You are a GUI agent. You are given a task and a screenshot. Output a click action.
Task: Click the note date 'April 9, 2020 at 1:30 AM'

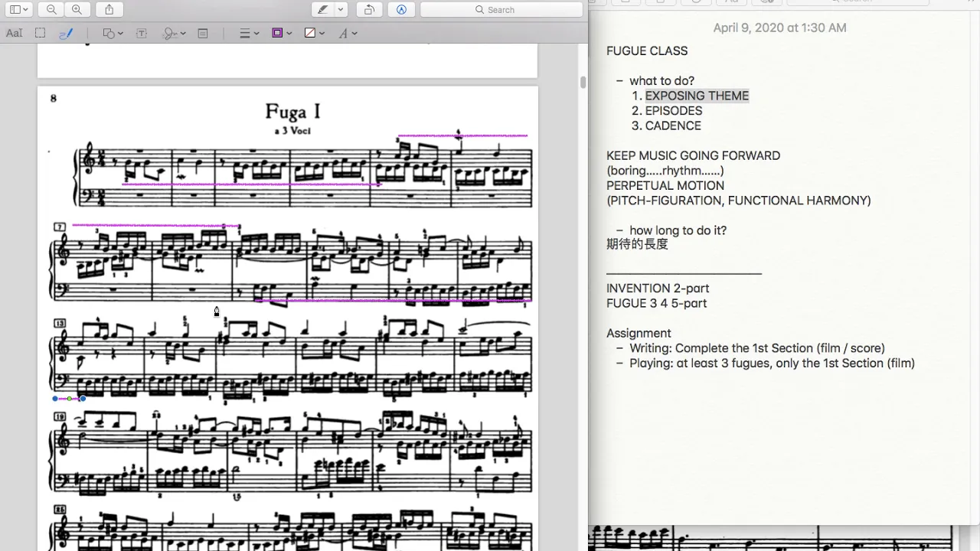779,28
